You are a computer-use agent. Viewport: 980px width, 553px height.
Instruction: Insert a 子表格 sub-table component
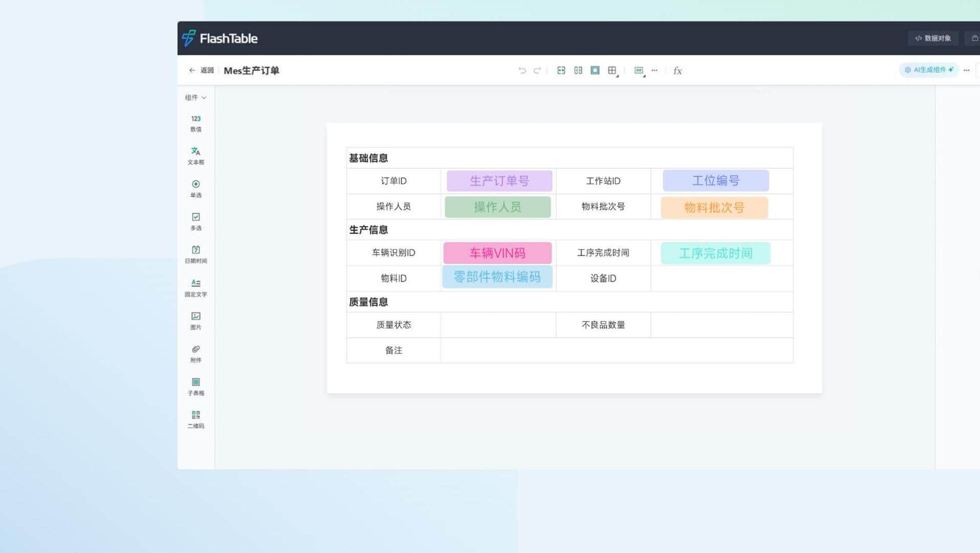tap(195, 386)
